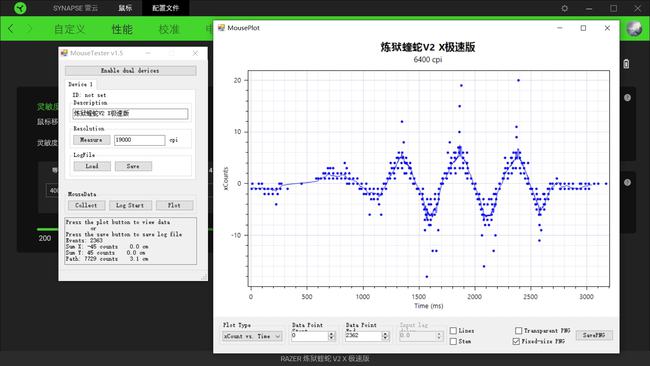Click the 6400 cpi subtitle in the plot
Image resolution: width=650 pixels, height=366 pixels.
(428, 60)
